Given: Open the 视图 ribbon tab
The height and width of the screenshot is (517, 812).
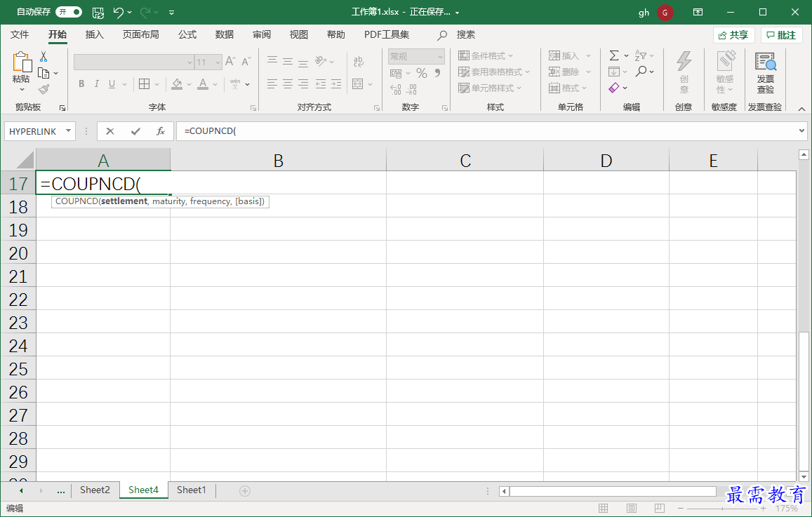Looking at the screenshot, I should click(299, 34).
